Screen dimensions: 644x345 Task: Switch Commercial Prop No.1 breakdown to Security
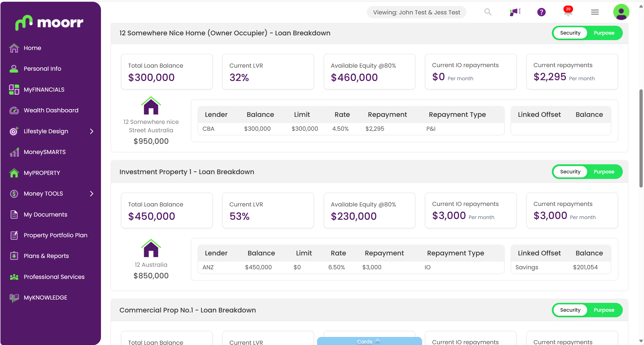[570, 310]
